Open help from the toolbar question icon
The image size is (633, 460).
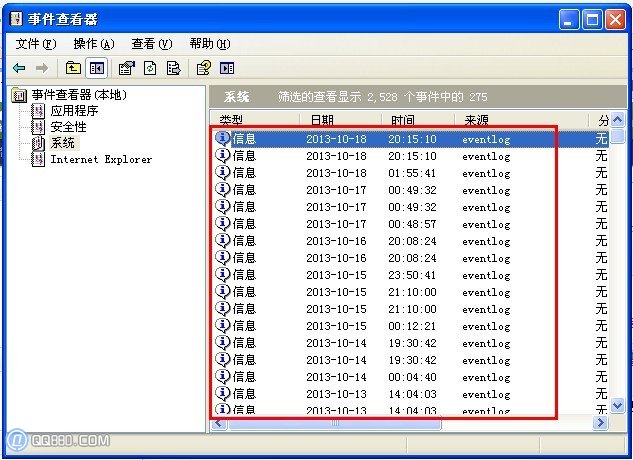pos(203,68)
